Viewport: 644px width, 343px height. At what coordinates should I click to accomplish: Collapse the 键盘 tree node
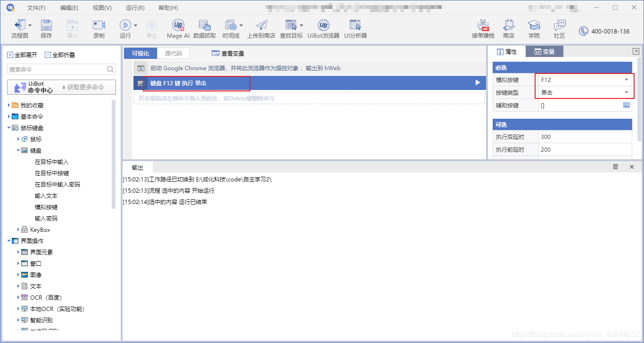[x=18, y=150]
